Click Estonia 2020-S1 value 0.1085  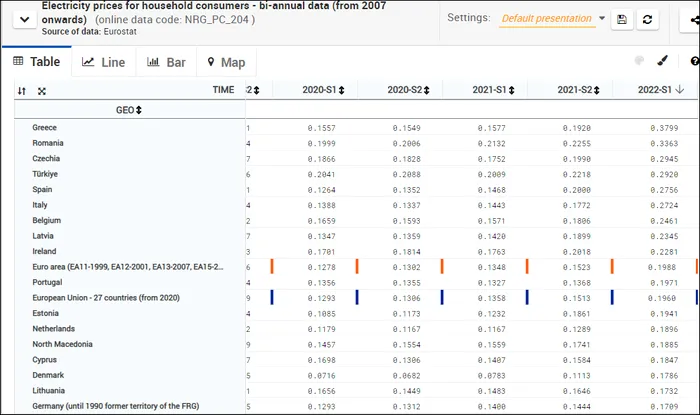pyautogui.click(x=321, y=314)
